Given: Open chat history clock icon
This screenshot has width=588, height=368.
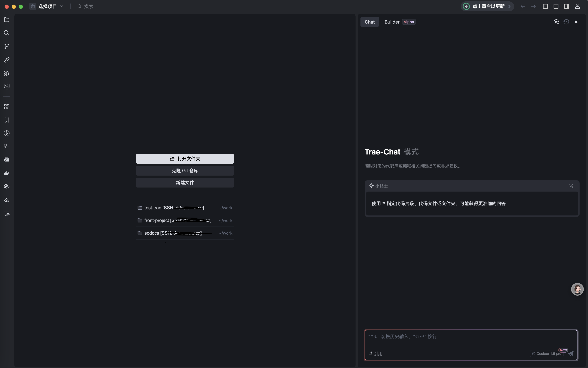Looking at the screenshot, I should (566, 22).
